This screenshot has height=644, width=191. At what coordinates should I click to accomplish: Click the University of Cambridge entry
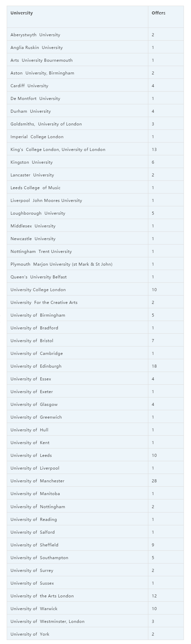[x=37, y=354]
